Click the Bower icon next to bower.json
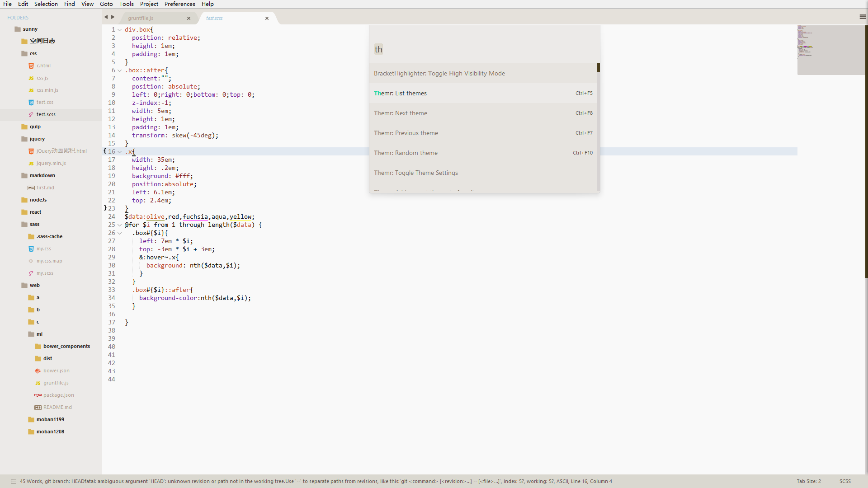Image resolution: width=868 pixels, height=488 pixels. coord(38,371)
